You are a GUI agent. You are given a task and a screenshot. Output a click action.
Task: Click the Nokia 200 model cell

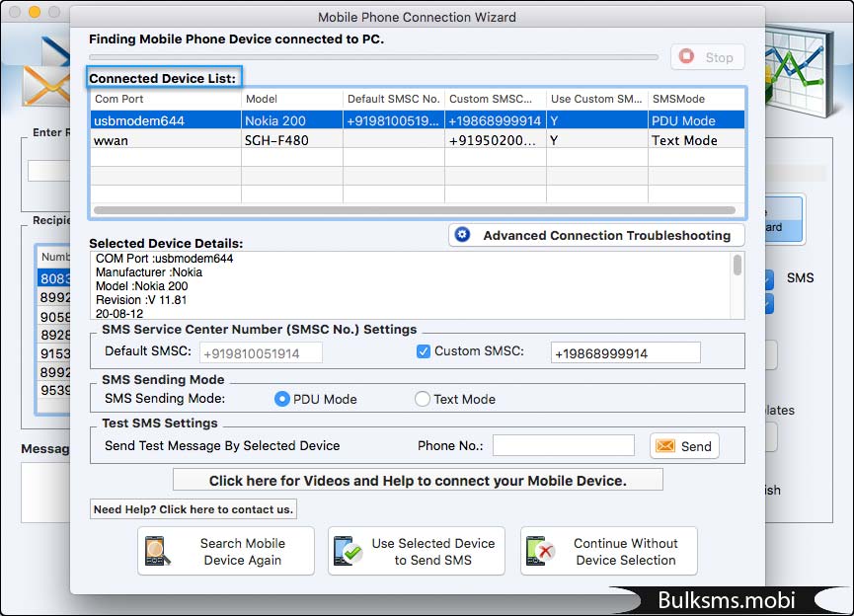click(292, 119)
